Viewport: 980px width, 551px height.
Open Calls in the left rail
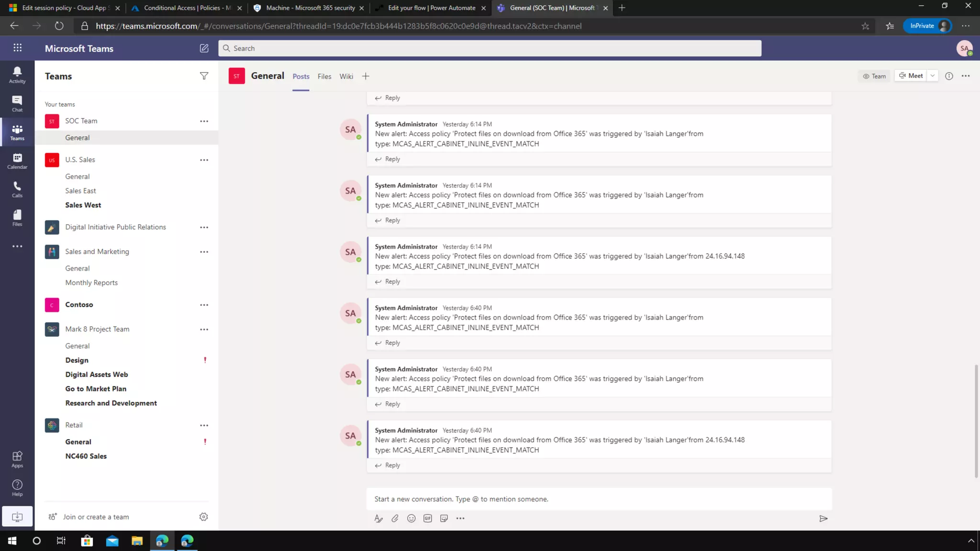point(17,189)
